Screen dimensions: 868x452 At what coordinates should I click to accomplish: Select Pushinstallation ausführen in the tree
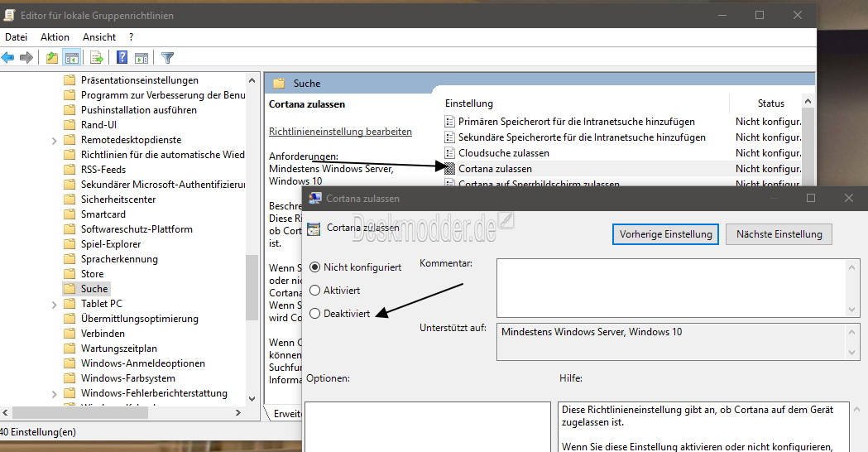[139, 109]
